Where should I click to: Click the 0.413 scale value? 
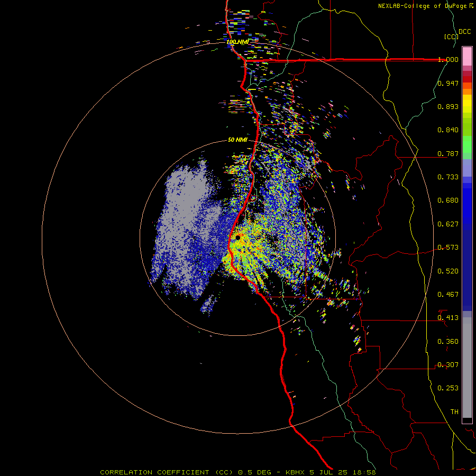click(448, 318)
